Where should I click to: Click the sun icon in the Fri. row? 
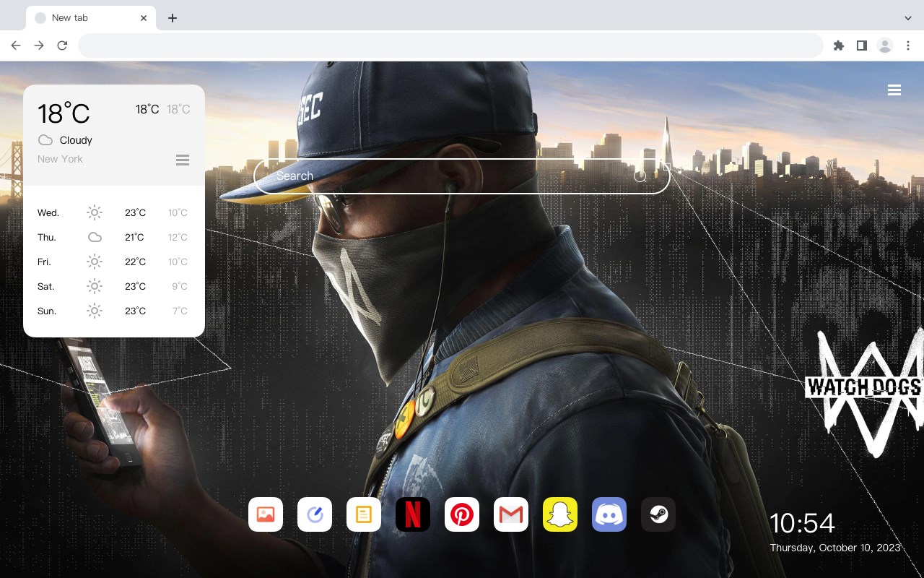pyautogui.click(x=95, y=262)
